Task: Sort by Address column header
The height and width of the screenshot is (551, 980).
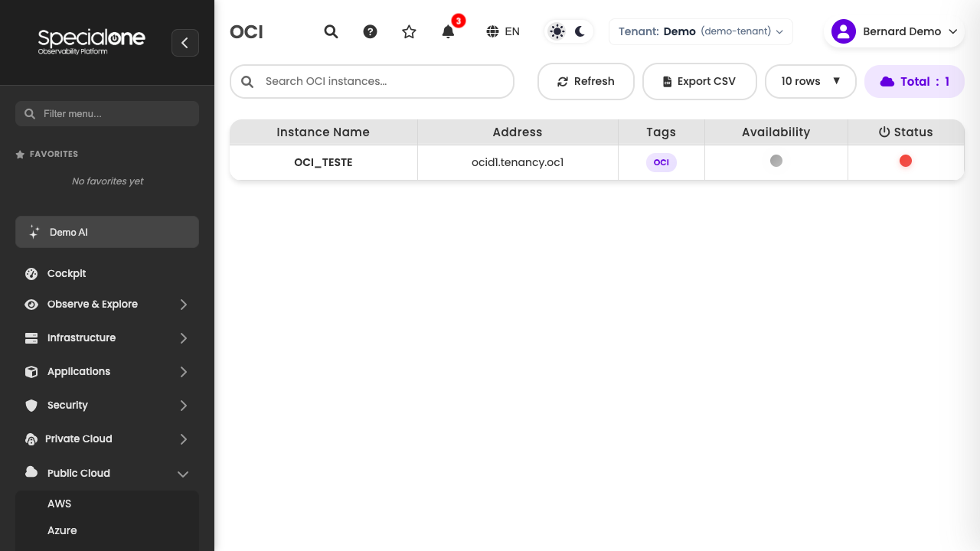Action: tap(518, 132)
